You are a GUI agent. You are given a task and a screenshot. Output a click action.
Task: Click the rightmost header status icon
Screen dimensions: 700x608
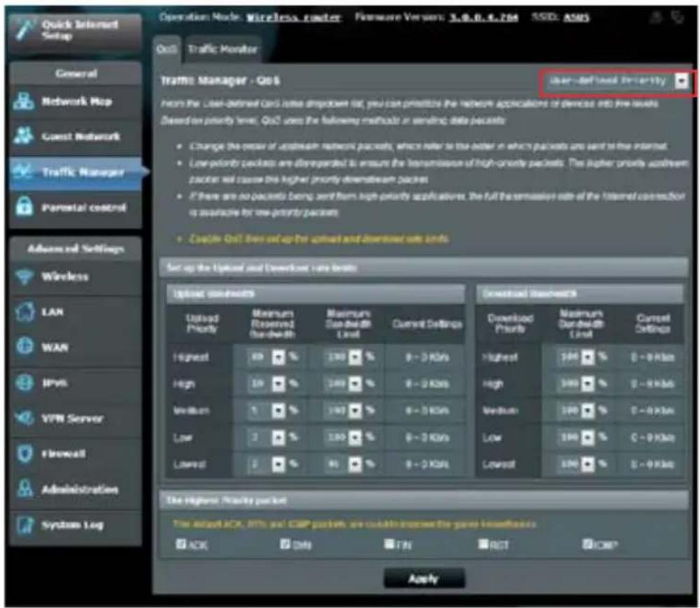[x=678, y=18]
